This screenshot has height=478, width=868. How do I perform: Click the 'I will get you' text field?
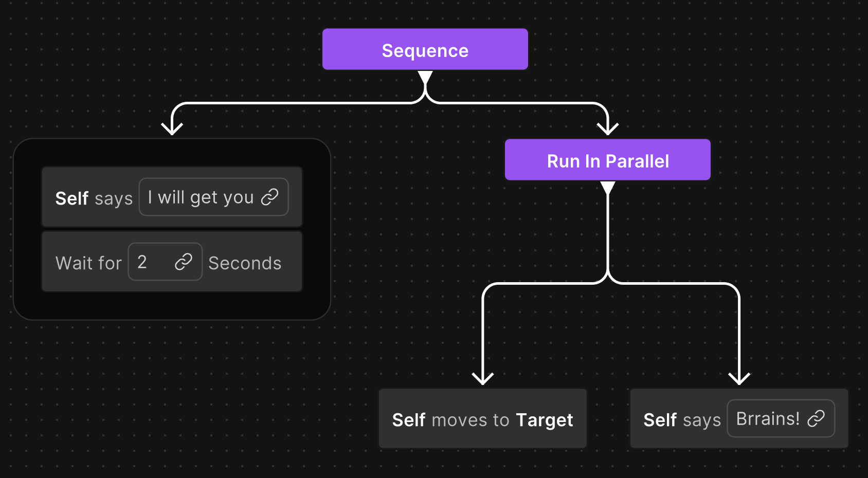pyautogui.click(x=201, y=197)
